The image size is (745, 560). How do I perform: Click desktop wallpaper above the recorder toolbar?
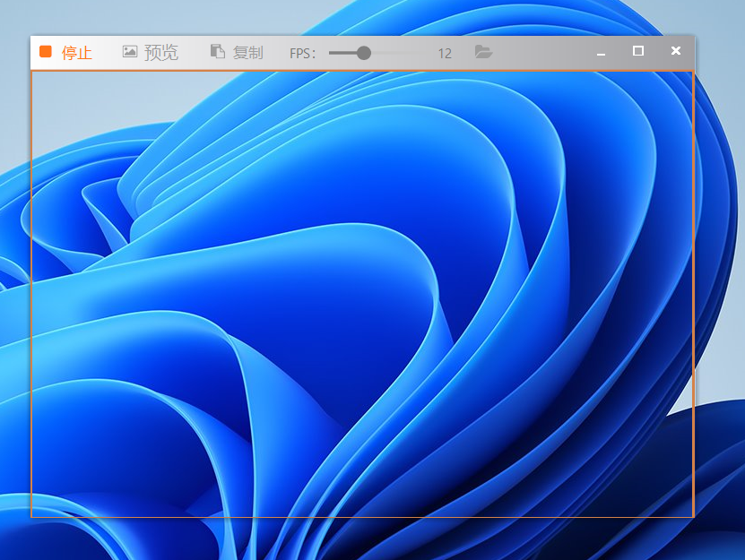[x=359, y=16]
